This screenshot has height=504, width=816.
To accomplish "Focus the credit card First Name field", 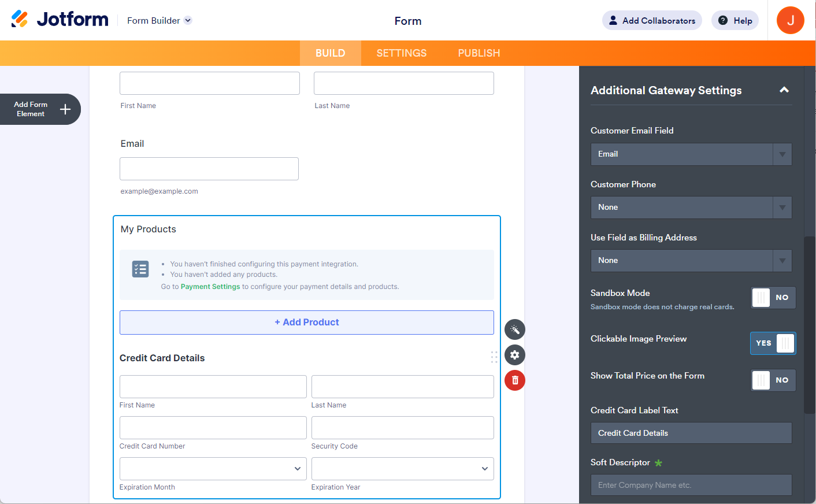I will click(213, 387).
